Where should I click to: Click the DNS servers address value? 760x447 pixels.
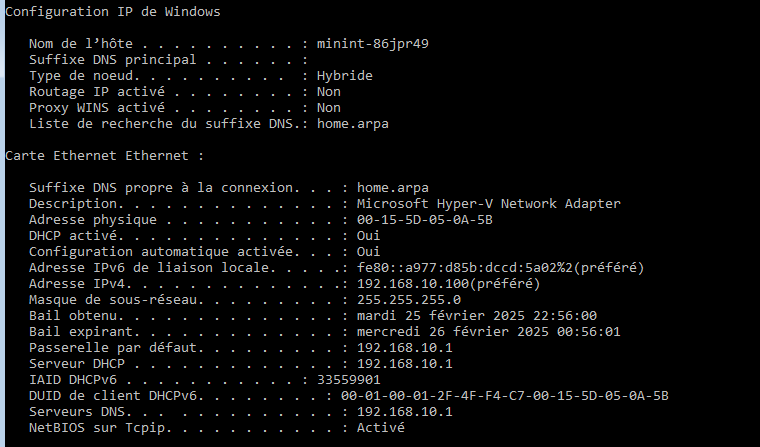pyautogui.click(x=405, y=412)
